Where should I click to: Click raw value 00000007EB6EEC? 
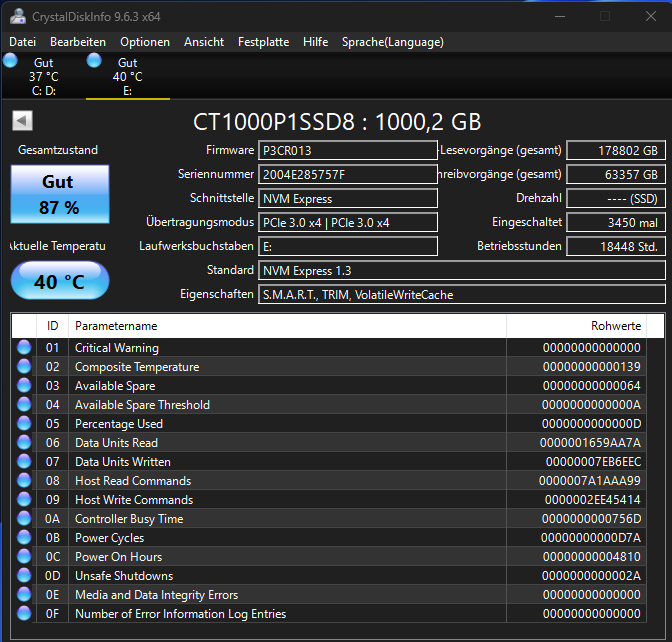pos(593,462)
